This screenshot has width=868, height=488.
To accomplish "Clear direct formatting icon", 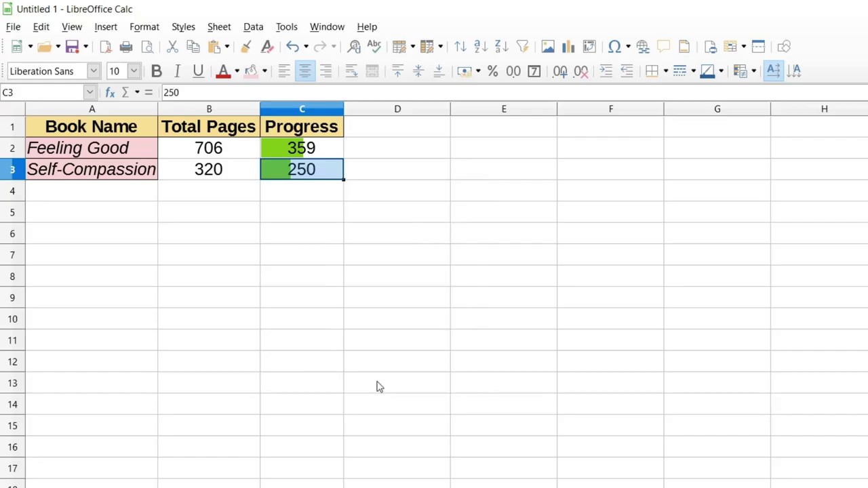I will click(267, 47).
